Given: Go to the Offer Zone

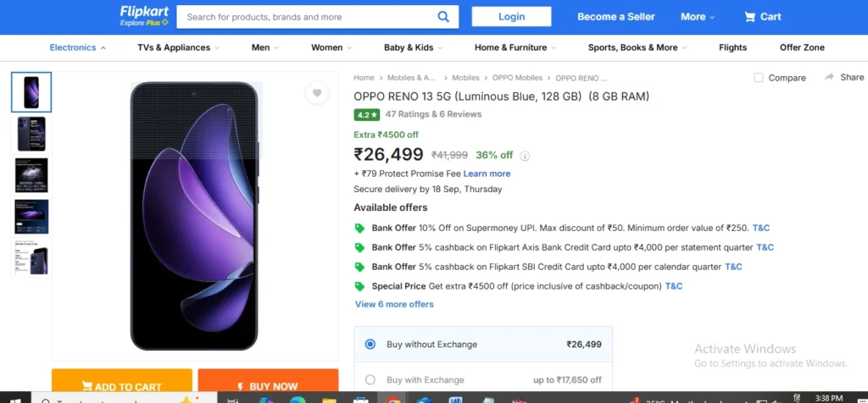Looking at the screenshot, I should [802, 47].
